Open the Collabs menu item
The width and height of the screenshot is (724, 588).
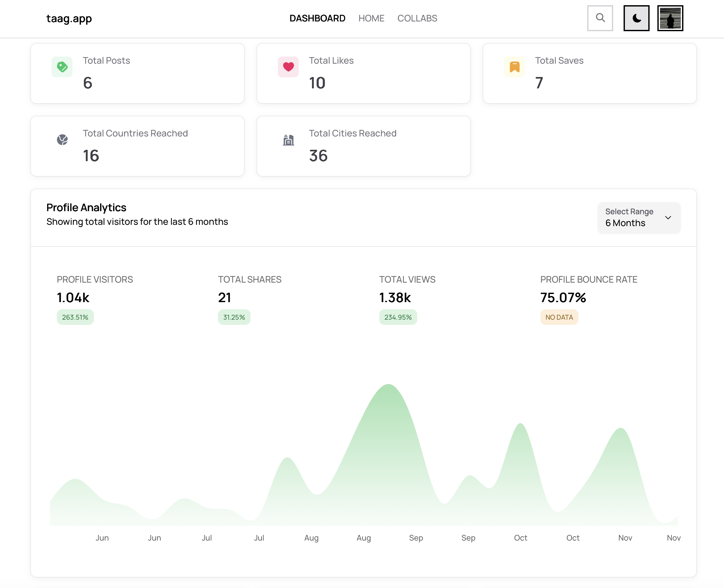click(417, 18)
